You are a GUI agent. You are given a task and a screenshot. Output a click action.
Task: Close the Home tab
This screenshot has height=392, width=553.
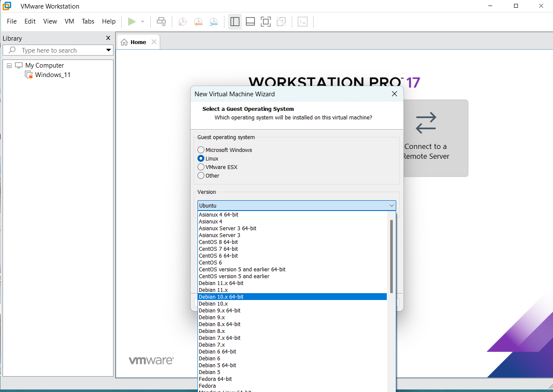(154, 42)
